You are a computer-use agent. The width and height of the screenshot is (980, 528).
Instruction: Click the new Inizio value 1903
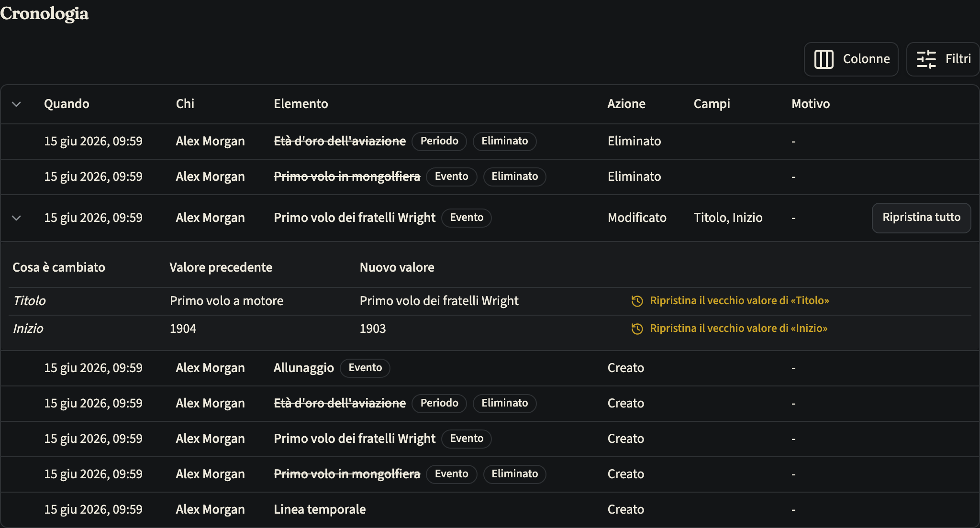coord(373,329)
